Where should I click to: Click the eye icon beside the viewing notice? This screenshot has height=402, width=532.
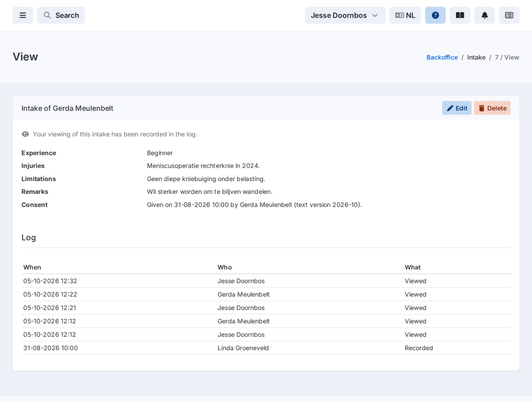coord(25,134)
